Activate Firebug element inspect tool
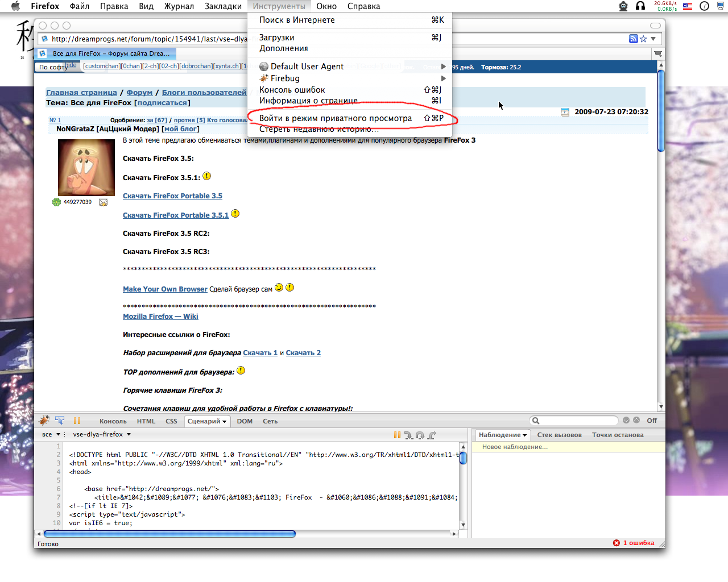The image size is (728, 582). point(60,421)
